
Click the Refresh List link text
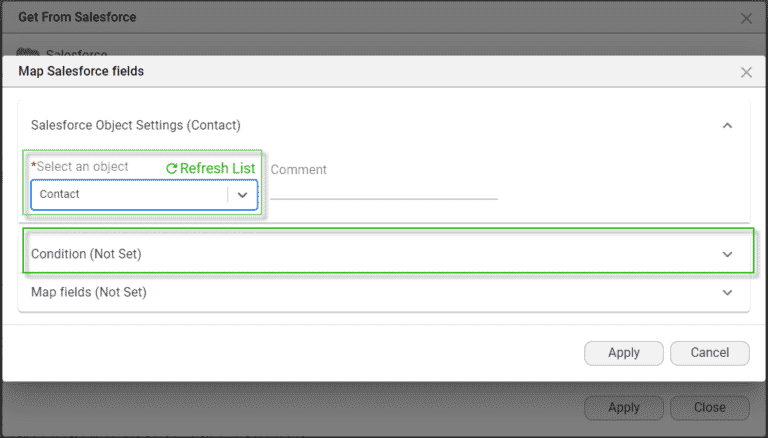point(217,168)
